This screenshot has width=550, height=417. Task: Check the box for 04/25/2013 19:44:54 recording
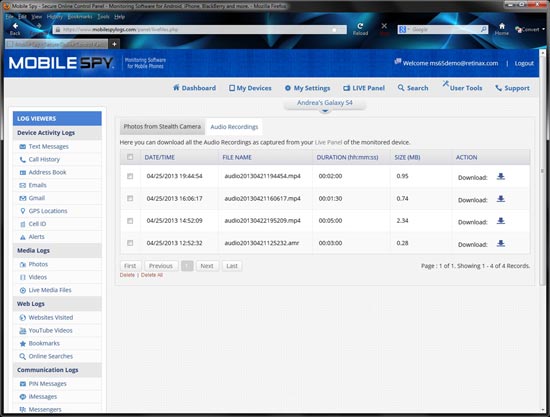(130, 176)
